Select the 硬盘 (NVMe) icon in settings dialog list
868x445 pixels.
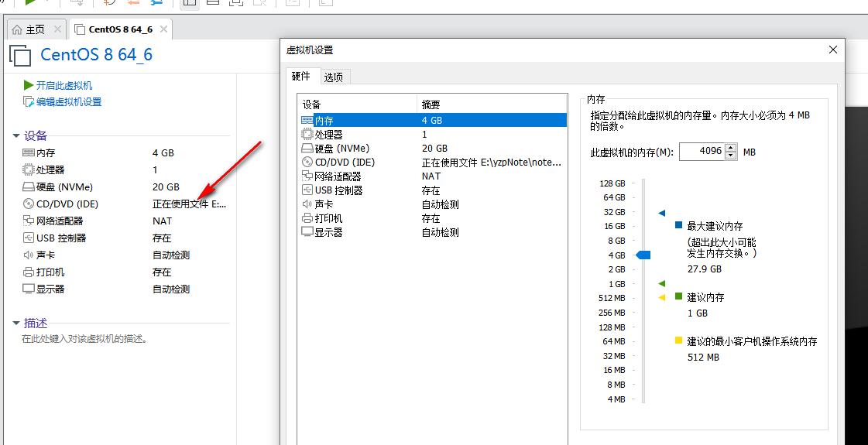(x=307, y=149)
